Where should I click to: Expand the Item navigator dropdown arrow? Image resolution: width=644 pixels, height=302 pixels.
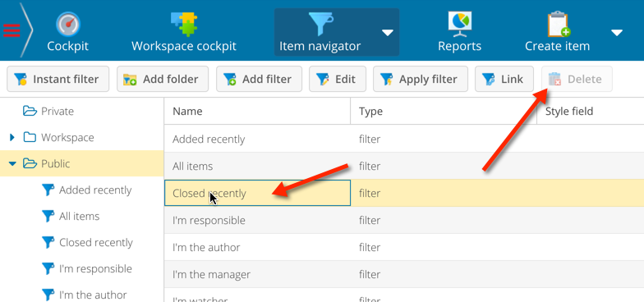point(388,33)
